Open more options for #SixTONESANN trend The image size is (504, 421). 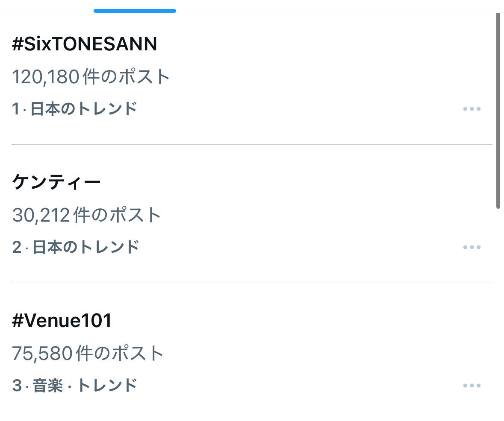(472, 109)
